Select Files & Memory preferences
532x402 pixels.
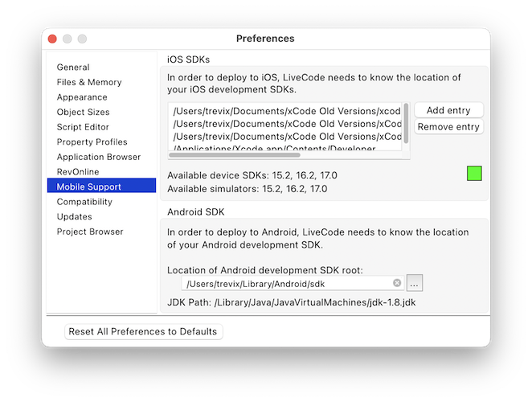click(x=89, y=82)
